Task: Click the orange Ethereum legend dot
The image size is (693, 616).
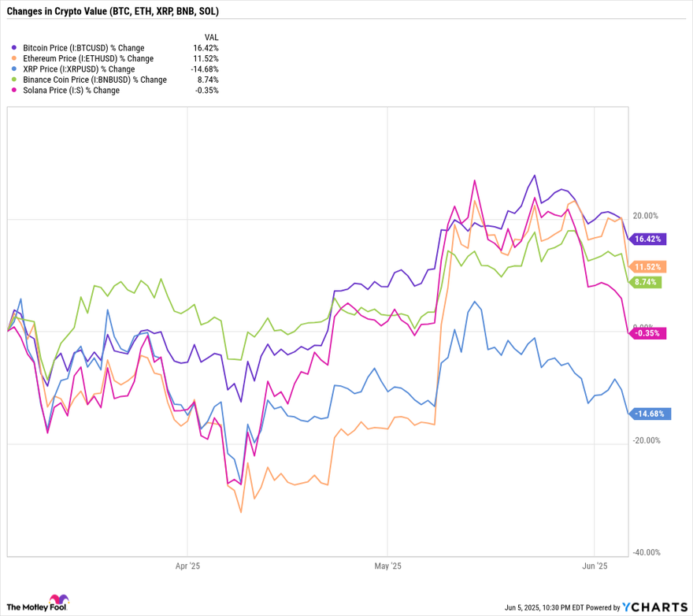Action: [x=14, y=58]
